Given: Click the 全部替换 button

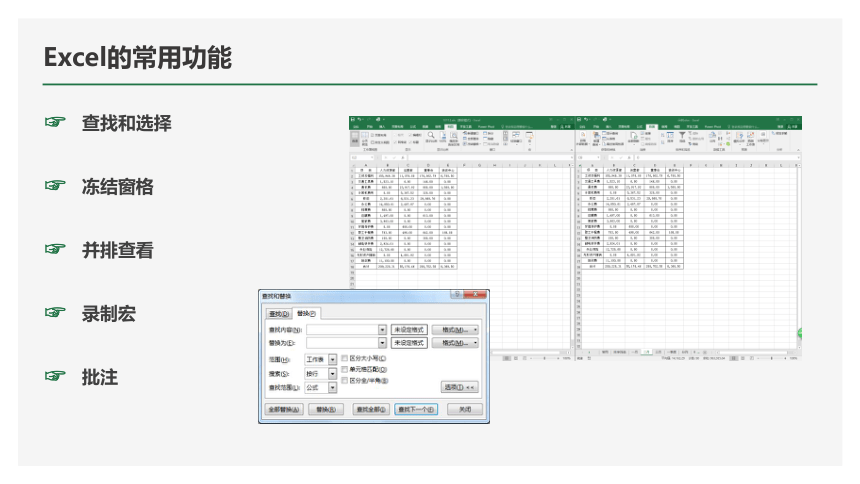Looking at the screenshot, I should click(284, 409).
